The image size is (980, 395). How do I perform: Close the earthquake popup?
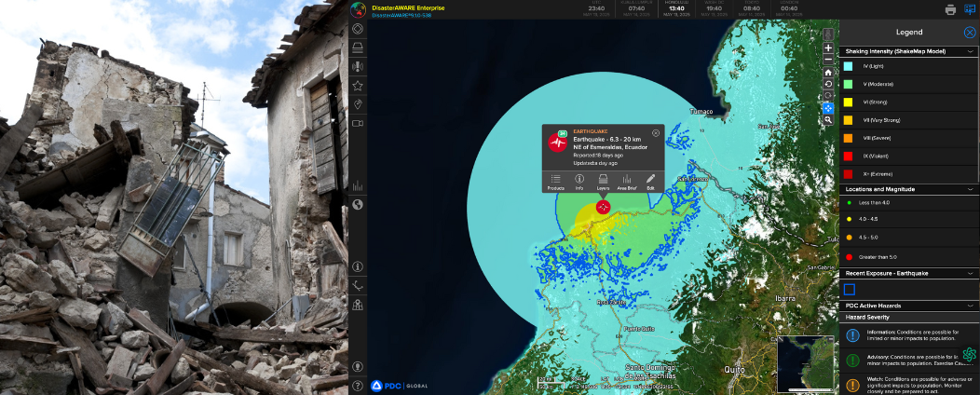coord(656,132)
